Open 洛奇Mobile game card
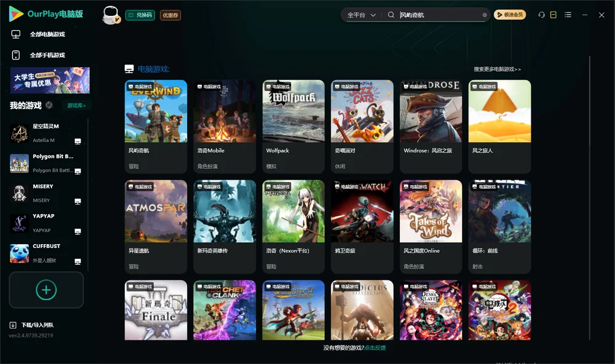 [x=224, y=126]
